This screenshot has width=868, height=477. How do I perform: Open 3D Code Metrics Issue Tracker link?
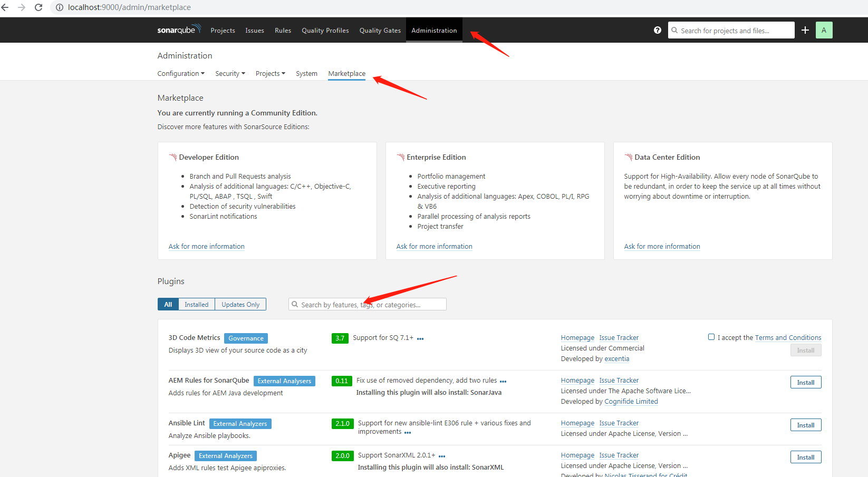coord(619,337)
